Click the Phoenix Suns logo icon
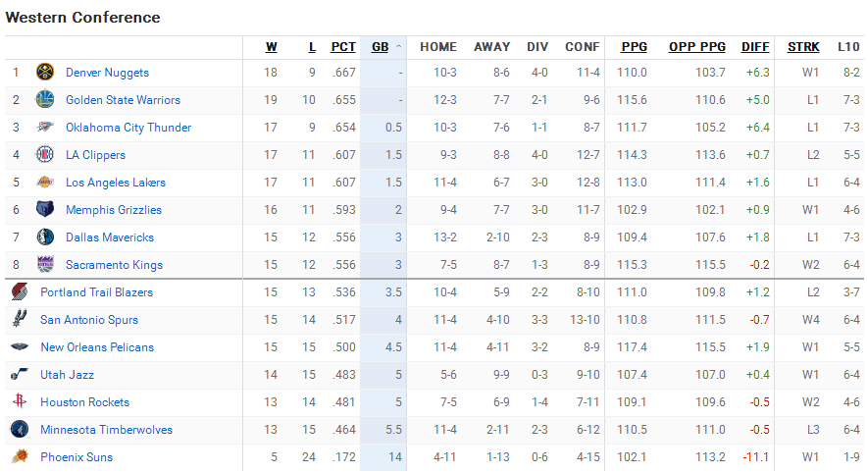868x474 pixels. [x=20, y=457]
